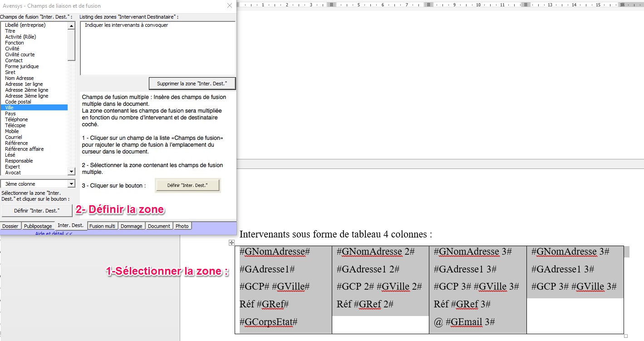Insert the "Courriel" fusion field
The height and width of the screenshot is (341, 644).
click(14, 137)
